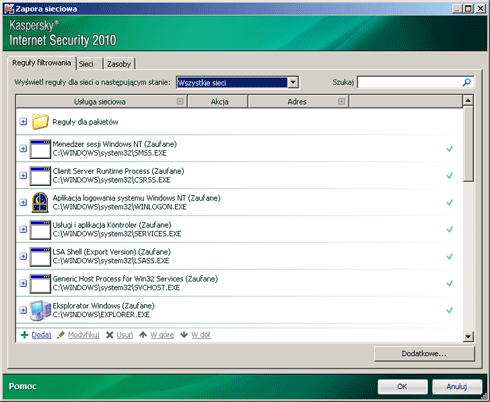
Task: Click the Modyfikuj link
Action: point(84,335)
